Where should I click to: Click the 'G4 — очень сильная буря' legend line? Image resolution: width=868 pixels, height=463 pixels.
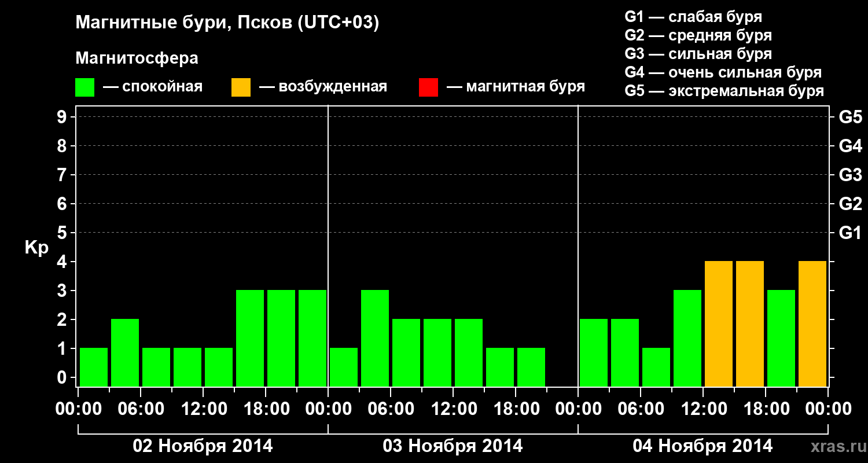(x=723, y=72)
